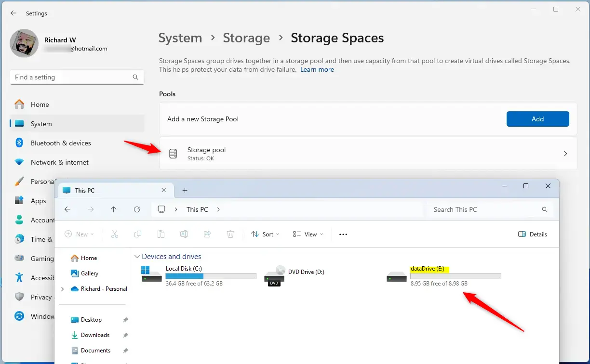Click the Cut scissors icon in toolbar
The width and height of the screenshot is (590, 364).
point(115,234)
